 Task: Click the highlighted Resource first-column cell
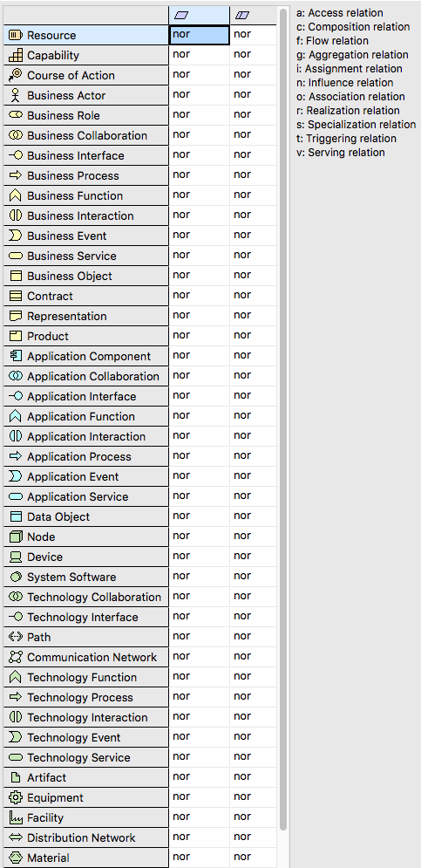tap(199, 35)
